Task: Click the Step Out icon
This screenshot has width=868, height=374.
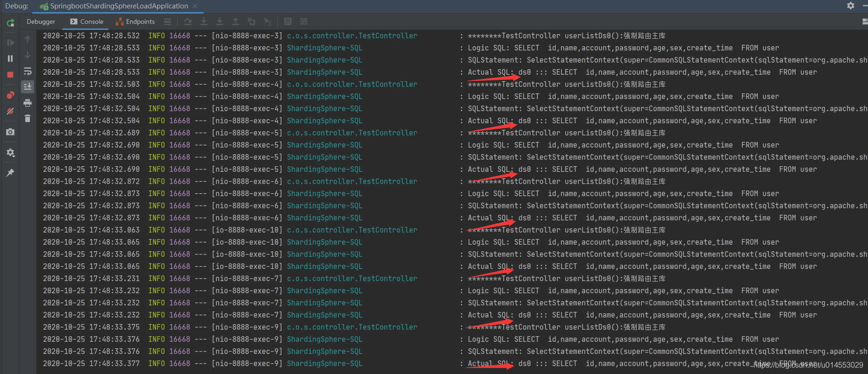Action: tap(236, 21)
